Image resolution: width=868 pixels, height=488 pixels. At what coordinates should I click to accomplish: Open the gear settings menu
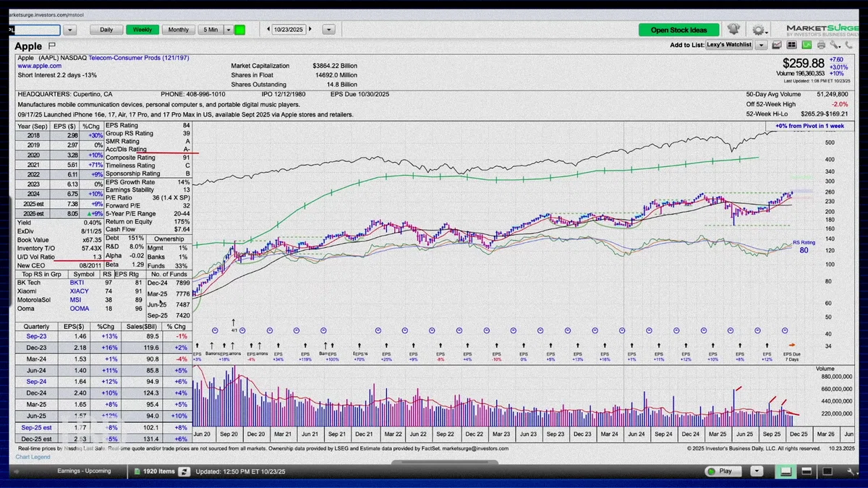pyautogui.click(x=758, y=30)
